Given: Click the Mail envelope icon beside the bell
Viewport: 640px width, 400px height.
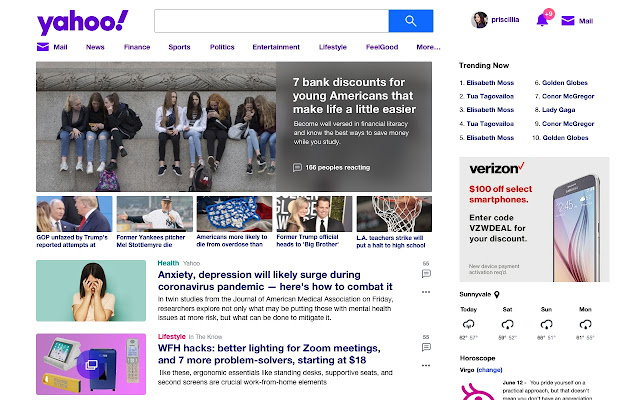Looking at the screenshot, I should (x=568, y=20).
